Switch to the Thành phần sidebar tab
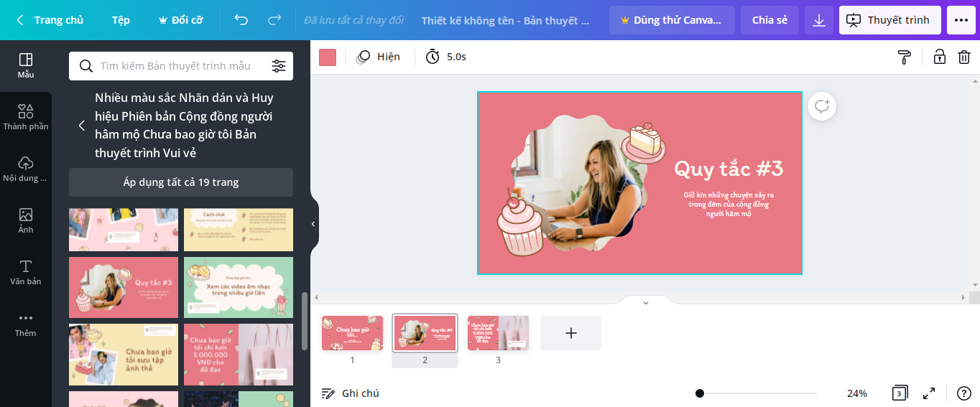The image size is (980, 407). (26, 117)
